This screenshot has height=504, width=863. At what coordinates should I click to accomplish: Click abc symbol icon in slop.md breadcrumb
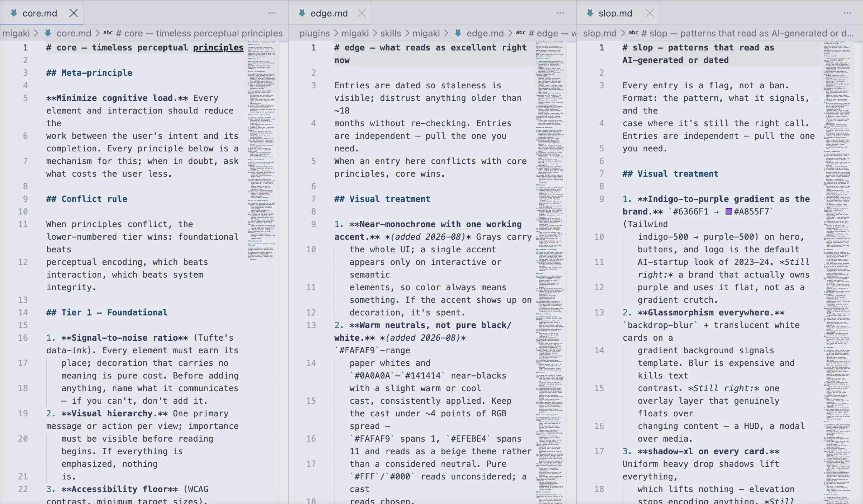[x=633, y=33]
